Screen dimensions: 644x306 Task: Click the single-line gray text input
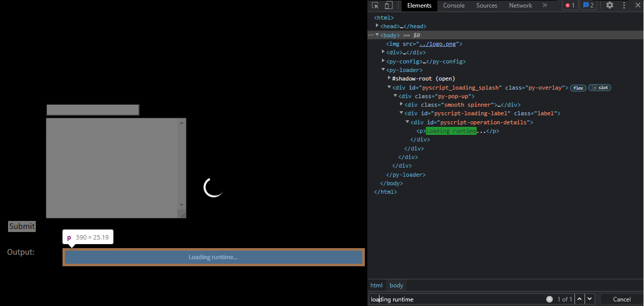click(x=93, y=110)
